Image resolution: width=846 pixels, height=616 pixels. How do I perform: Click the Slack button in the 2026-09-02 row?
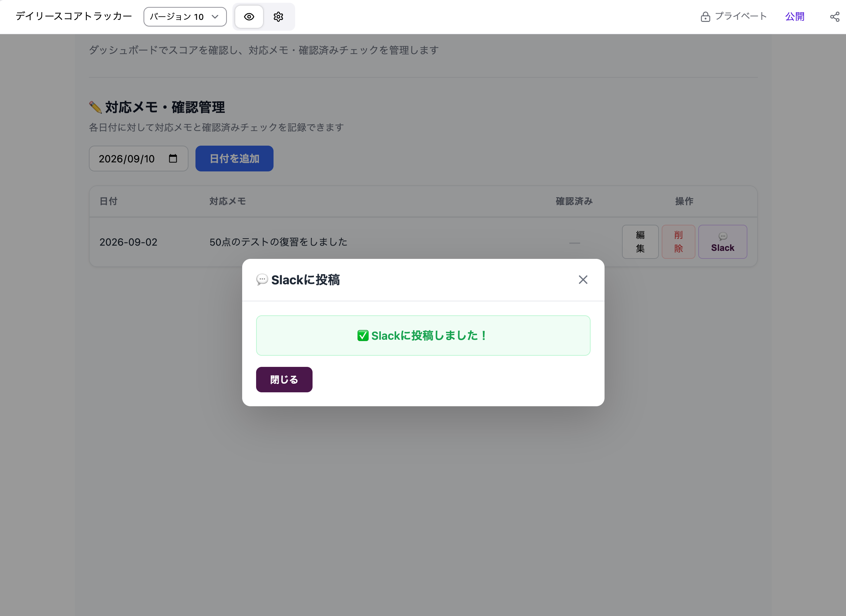pos(723,242)
